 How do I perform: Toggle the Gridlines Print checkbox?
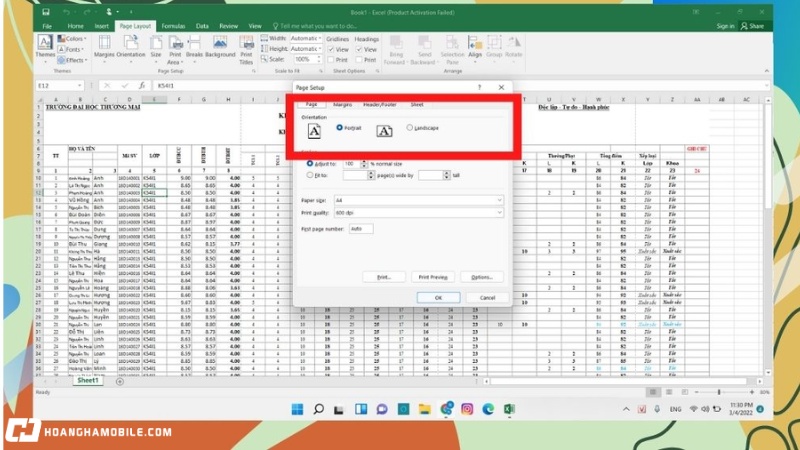(x=331, y=60)
